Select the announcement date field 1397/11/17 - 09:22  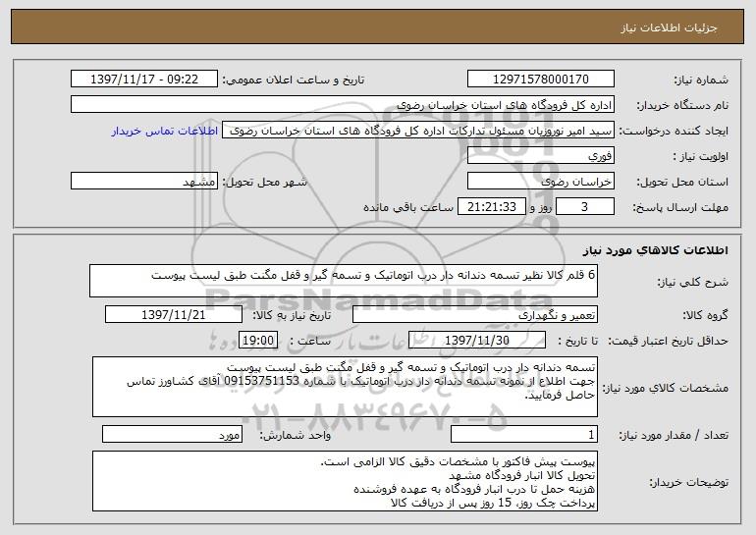(144, 80)
